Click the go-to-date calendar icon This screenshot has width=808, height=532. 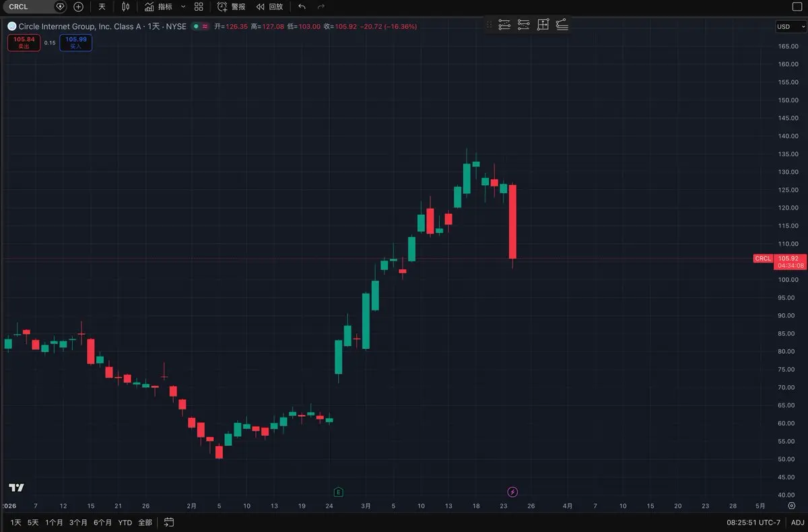(169, 523)
